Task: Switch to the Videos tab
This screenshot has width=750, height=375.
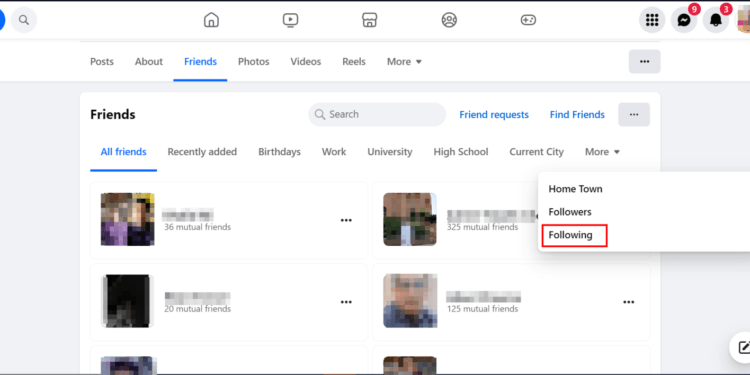Action: 306,62
